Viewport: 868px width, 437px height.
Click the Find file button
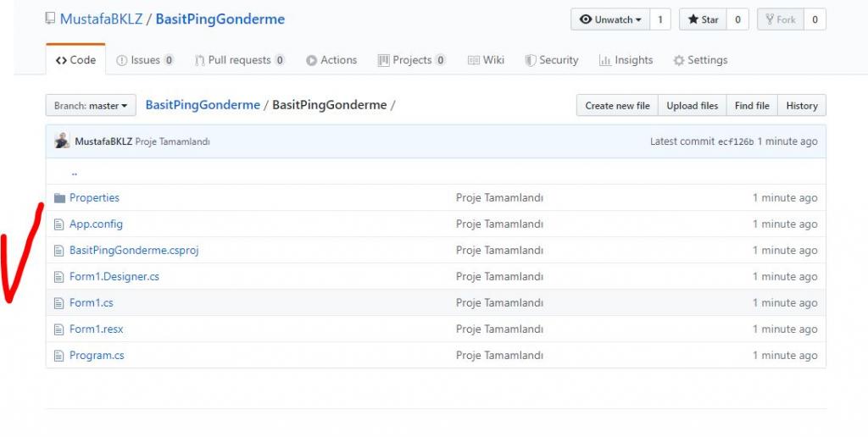coord(752,105)
